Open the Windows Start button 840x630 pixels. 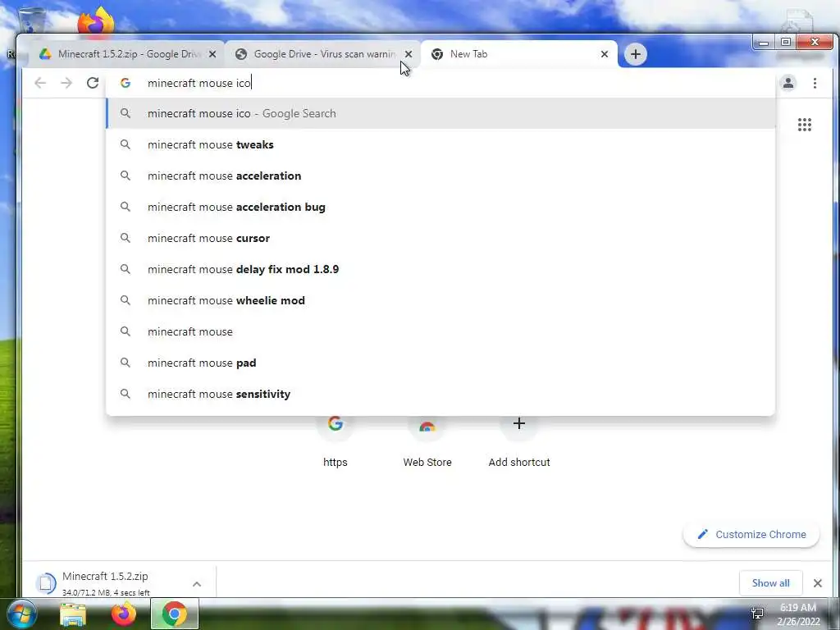click(22, 614)
